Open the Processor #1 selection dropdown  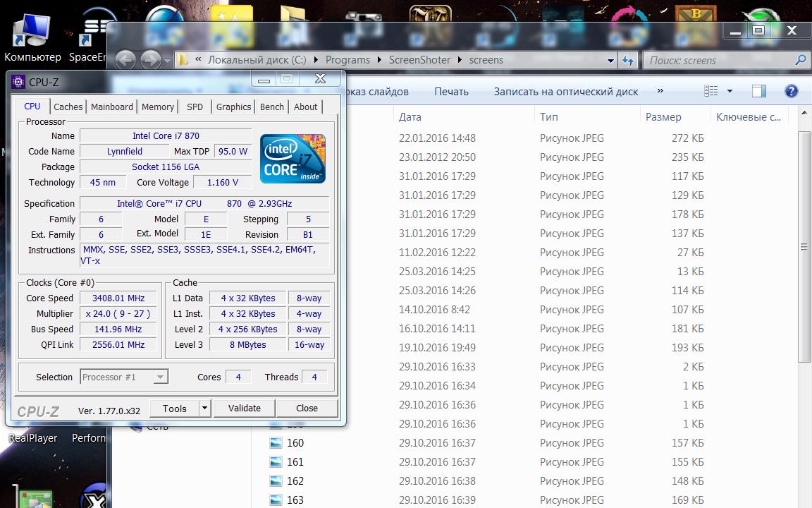124,377
